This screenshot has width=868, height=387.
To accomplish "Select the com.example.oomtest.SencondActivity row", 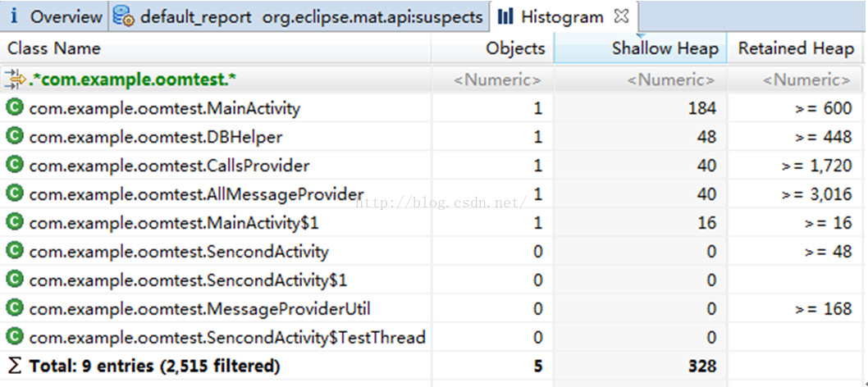I will pos(178,251).
